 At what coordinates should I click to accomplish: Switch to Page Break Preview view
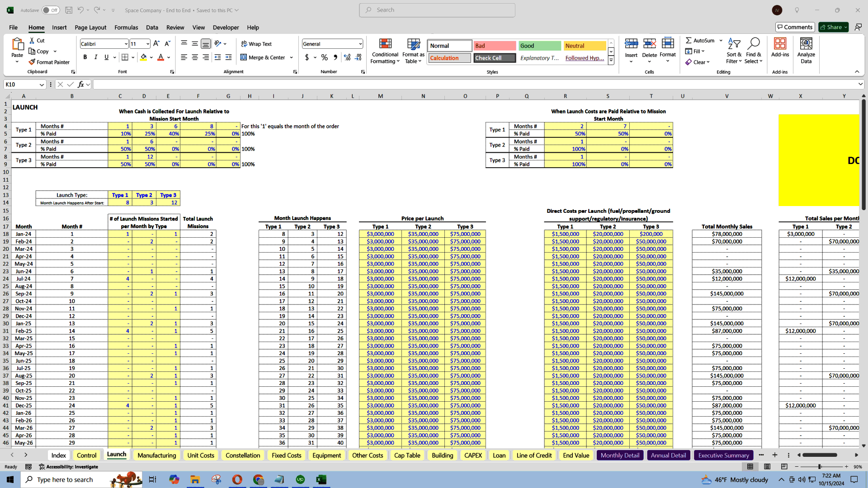pos(784,467)
